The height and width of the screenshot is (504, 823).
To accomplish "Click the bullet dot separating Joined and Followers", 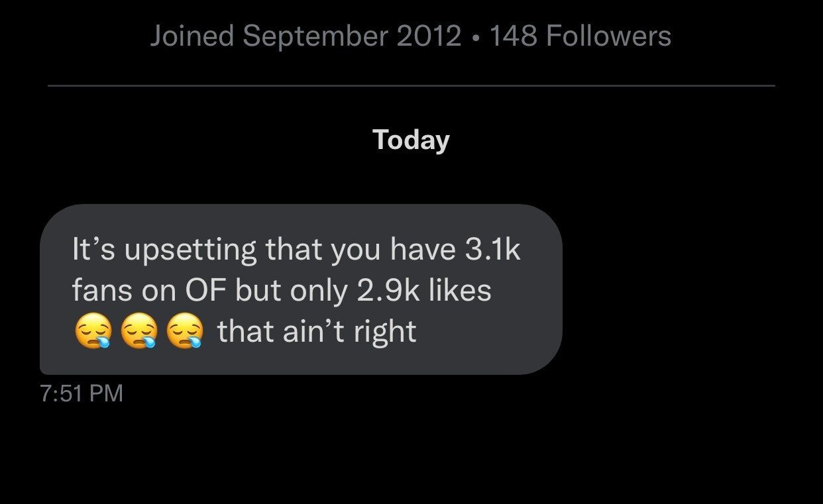I will click(475, 36).
